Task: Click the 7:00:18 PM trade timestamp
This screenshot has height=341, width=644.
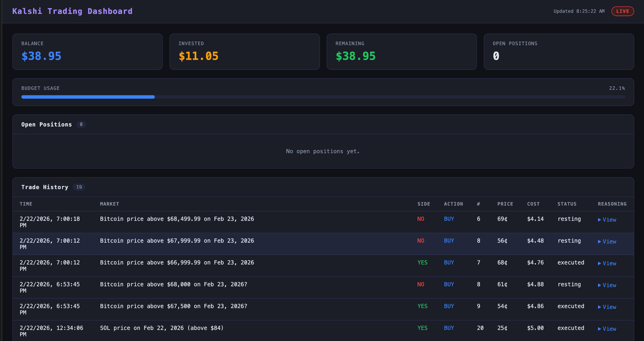Action: point(50,222)
